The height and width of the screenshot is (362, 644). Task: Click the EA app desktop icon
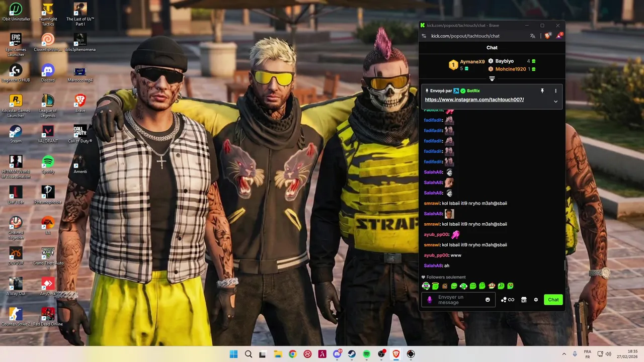48,226
